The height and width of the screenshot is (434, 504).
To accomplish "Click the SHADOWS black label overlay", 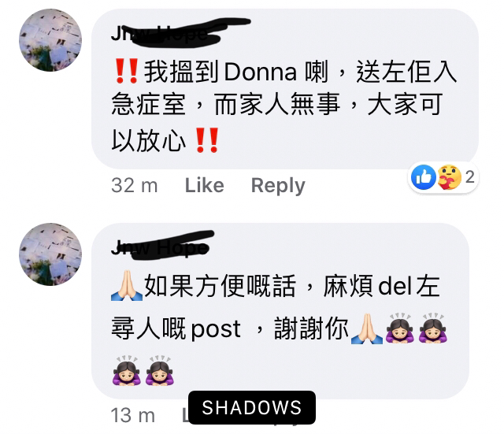I will click(252, 408).
